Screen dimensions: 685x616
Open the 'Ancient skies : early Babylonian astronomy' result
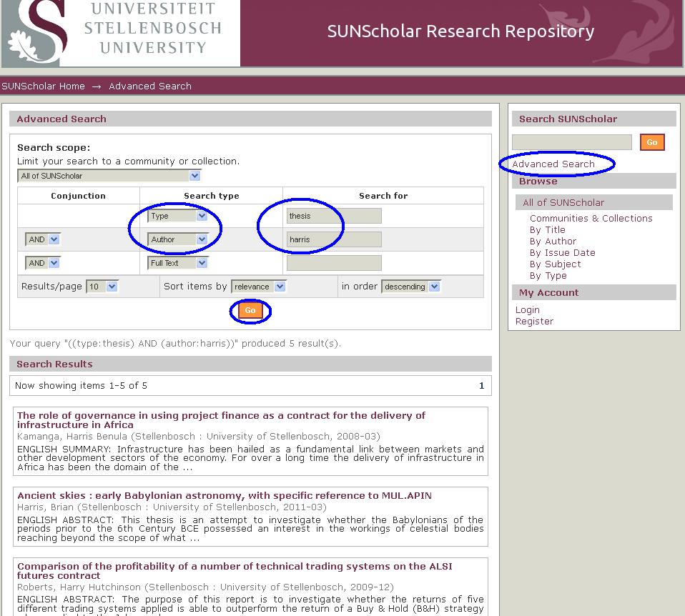tap(225, 495)
